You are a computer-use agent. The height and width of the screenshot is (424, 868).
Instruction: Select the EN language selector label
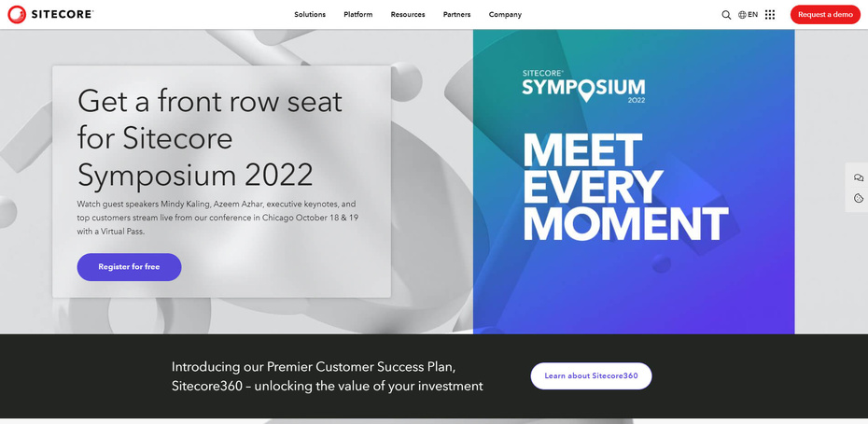753,15
